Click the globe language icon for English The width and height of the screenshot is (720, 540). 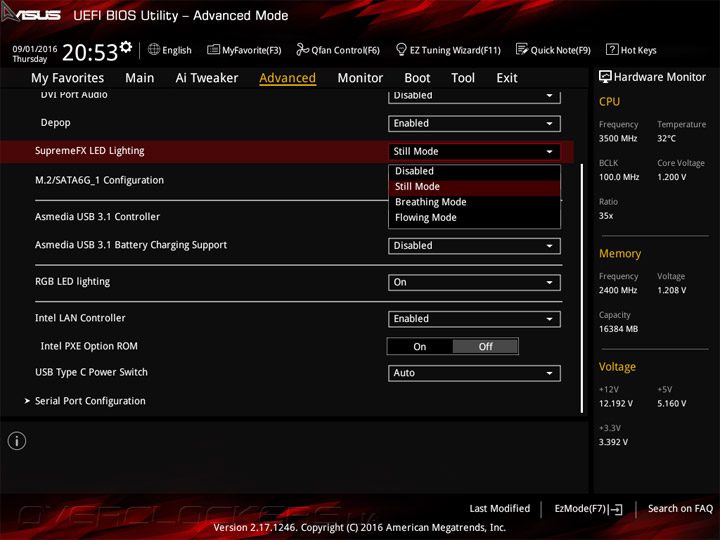[154, 50]
